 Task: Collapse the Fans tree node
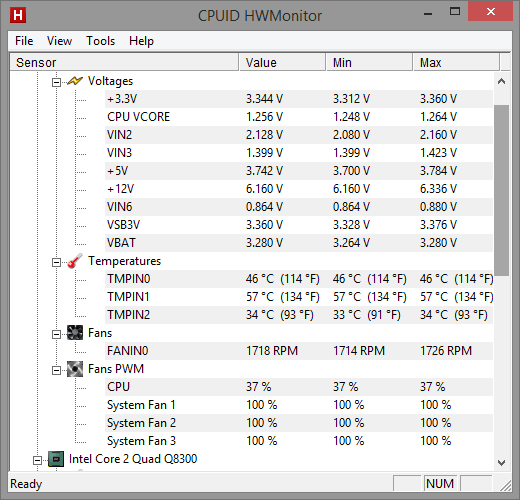(x=57, y=334)
